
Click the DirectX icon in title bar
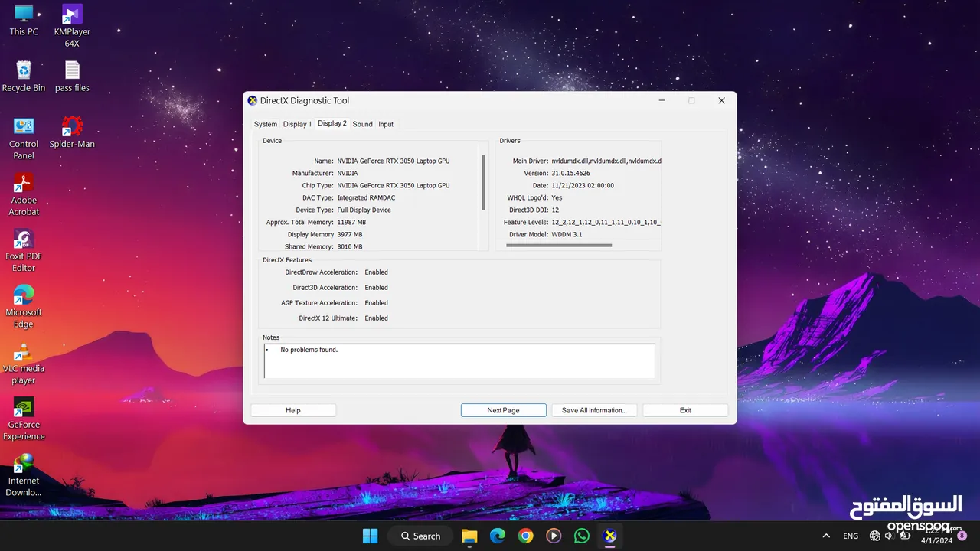(253, 100)
